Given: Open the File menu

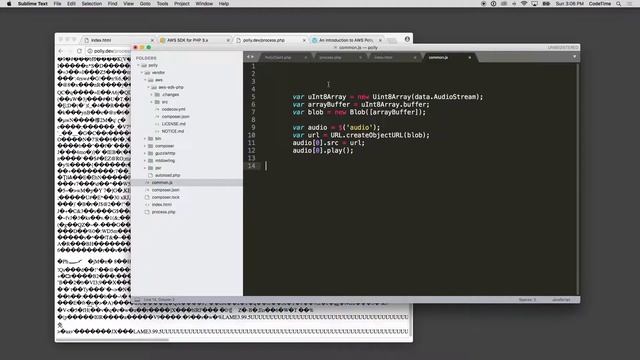Looking at the screenshot, I should point(58,4).
